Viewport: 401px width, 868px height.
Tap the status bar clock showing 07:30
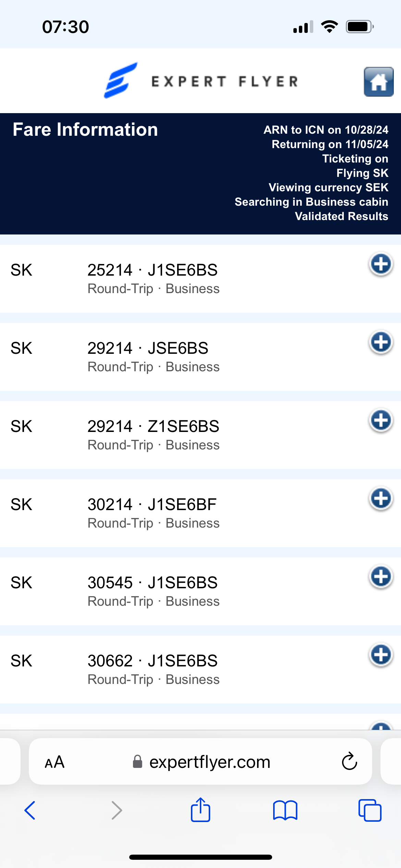click(x=65, y=27)
